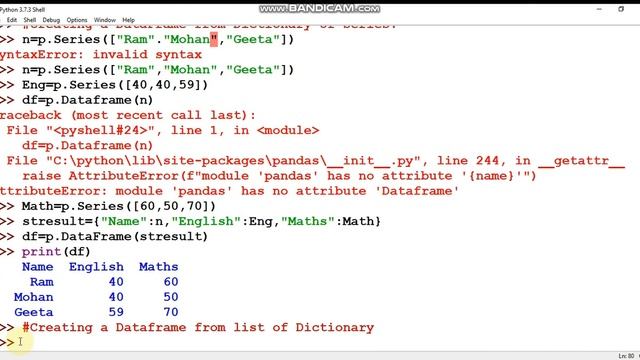
Task: Click the "Maths" column header in output
Action: (158, 267)
